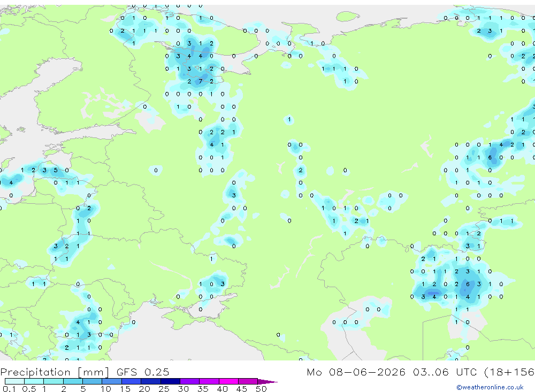Click the map value '7' between two 2s

[x=201, y=81]
